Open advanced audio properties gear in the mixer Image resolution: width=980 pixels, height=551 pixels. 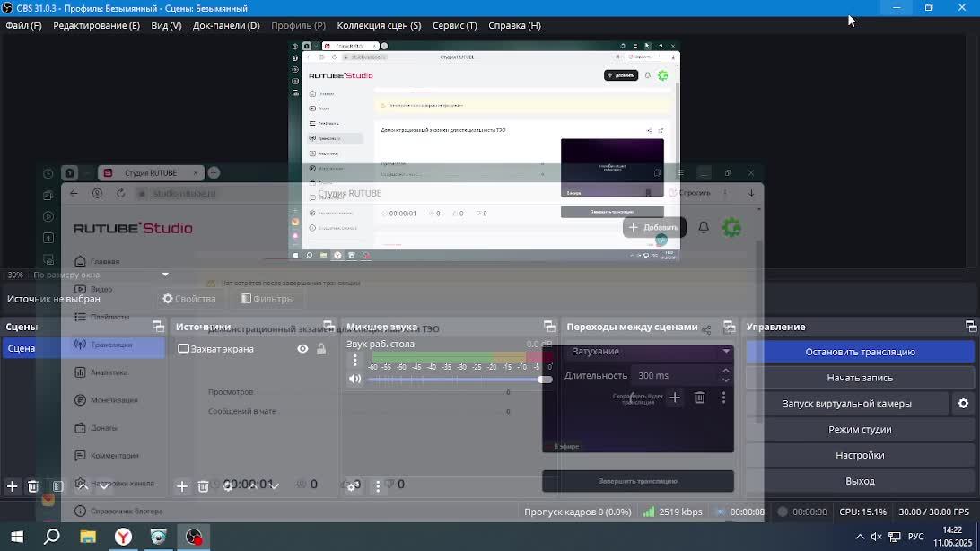353,486
